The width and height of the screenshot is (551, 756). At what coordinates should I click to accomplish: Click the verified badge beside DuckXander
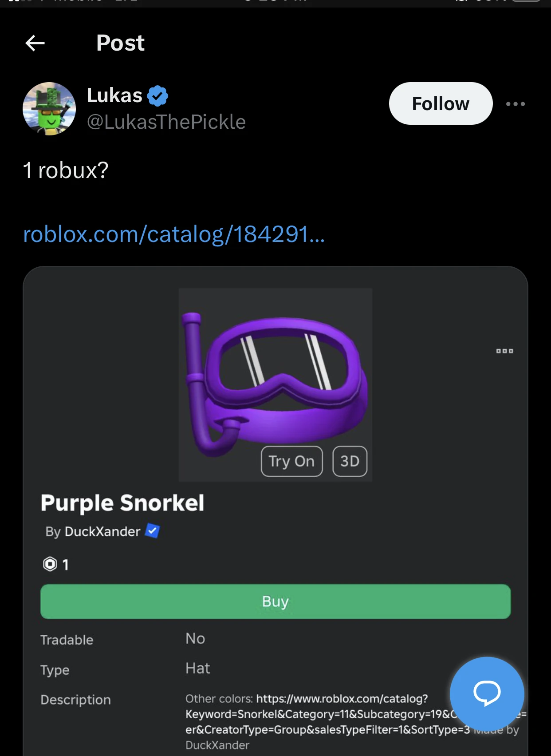pos(153,531)
